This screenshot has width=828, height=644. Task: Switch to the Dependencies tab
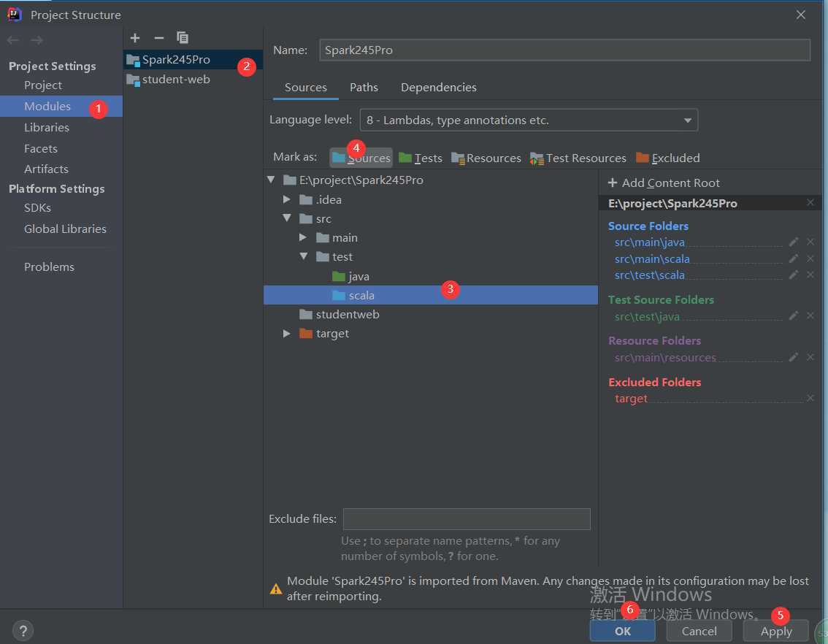pyautogui.click(x=438, y=88)
